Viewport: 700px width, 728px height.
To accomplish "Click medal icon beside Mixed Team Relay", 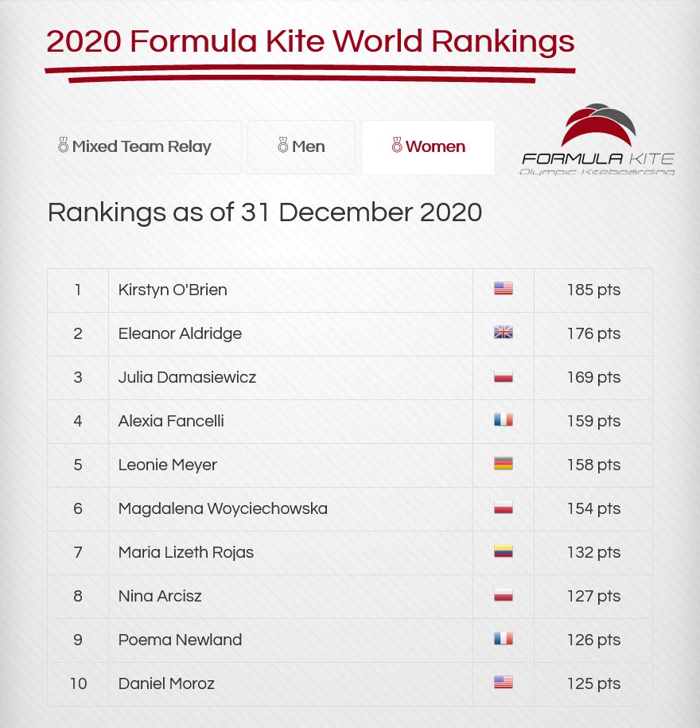I will pyautogui.click(x=63, y=145).
